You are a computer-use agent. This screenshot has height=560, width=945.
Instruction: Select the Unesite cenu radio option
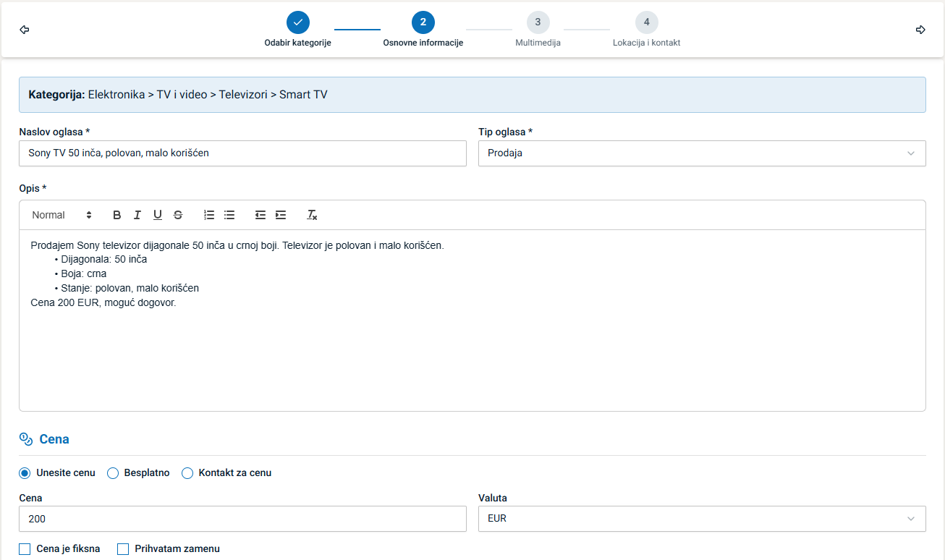point(25,473)
